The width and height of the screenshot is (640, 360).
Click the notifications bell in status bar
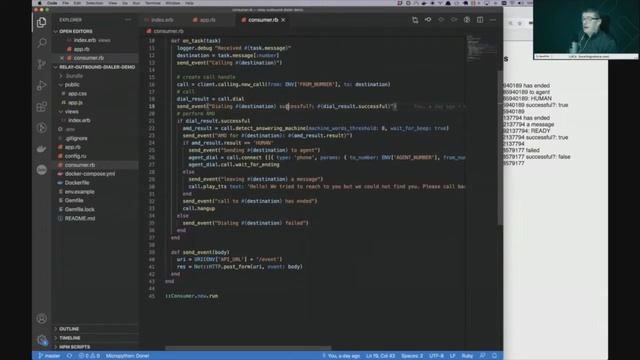pyautogui.click(x=494, y=356)
